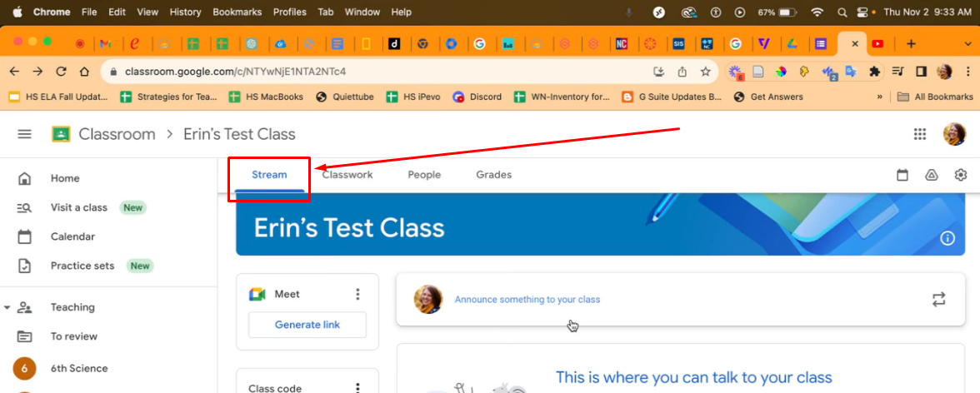Open the Get Answers bookmark
Image resolution: width=980 pixels, height=393 pixels.
pos(768,97)
